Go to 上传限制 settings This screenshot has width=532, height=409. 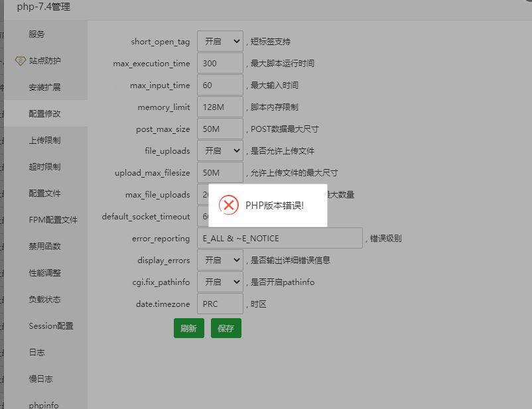click(x=45, y=140)
